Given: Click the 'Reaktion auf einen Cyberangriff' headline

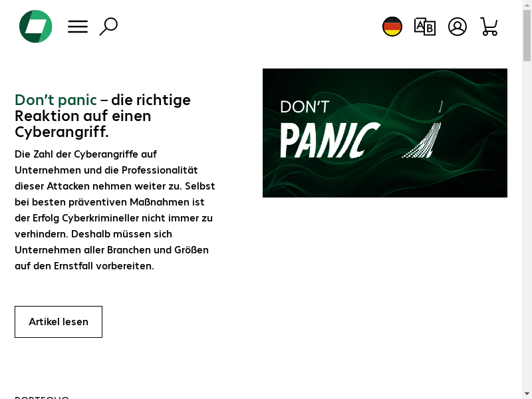Looking at the screenshot, I should (82, 124).
